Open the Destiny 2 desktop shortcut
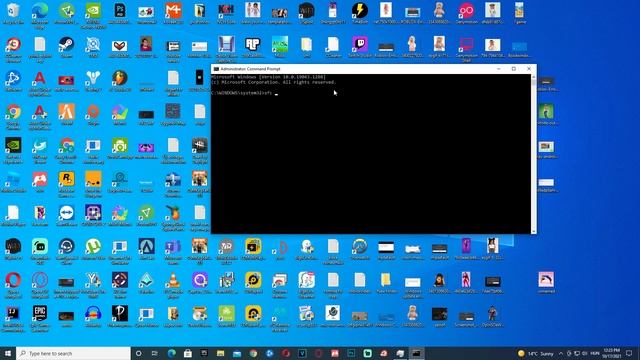 click(93, 81)
